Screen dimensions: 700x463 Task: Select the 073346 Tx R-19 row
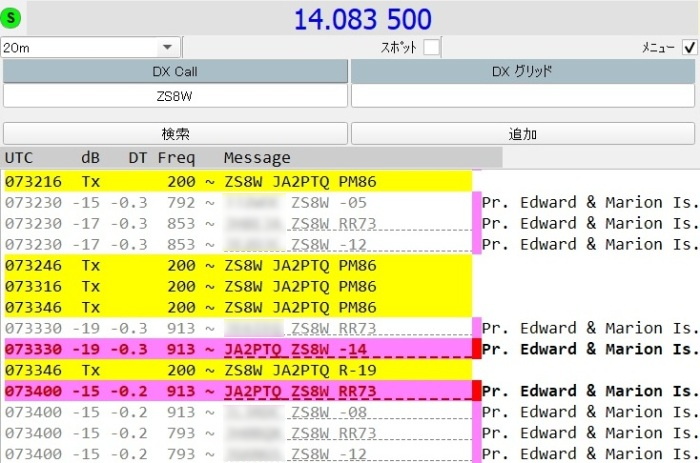238,370
